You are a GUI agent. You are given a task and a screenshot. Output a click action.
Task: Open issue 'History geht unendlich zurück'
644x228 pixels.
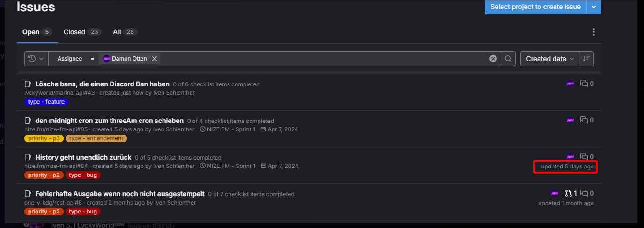(x=83, y=157)
